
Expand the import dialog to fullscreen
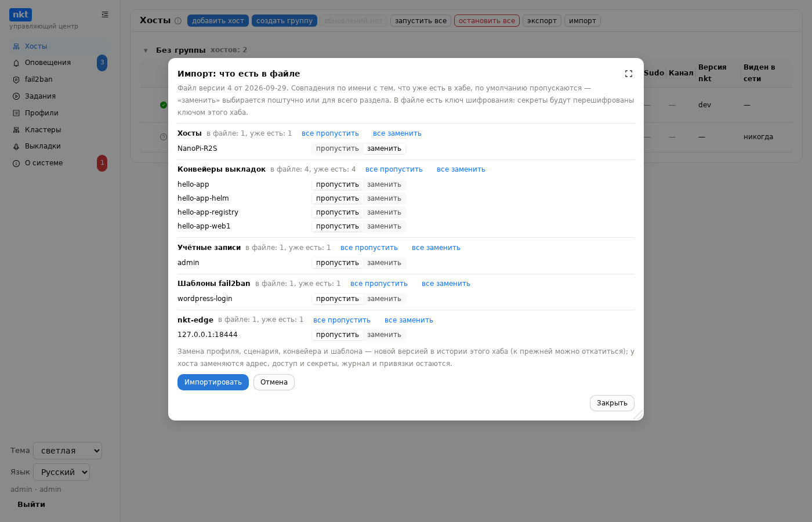[629, 74]
